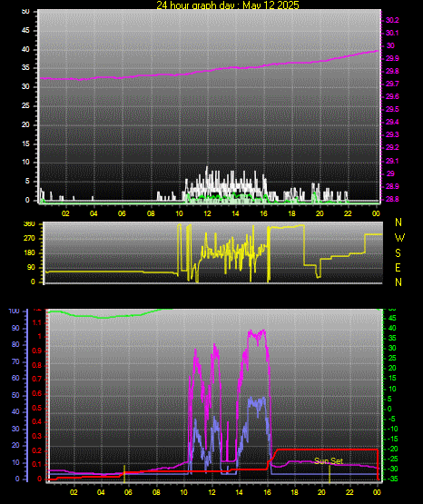Select the 29.9 pressure axis label

click(x=392, y=58)
